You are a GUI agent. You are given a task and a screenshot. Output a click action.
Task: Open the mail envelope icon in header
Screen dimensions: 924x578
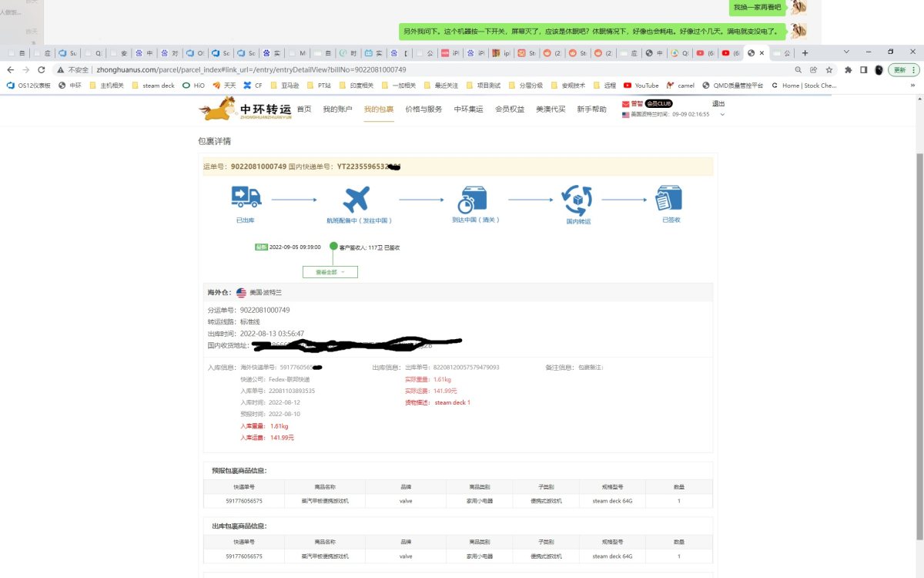[626, 103]
